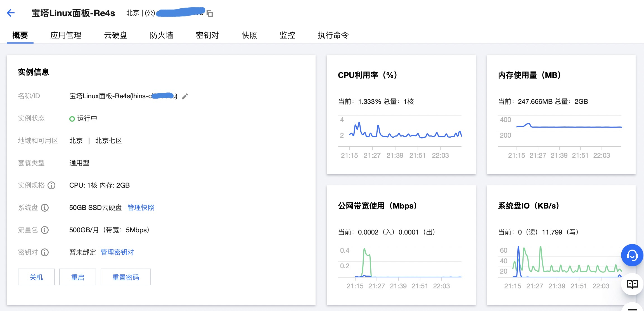Open the 管理快照 link
Screen dimensions: 644x311
pyautogui.click(x=141, y=208)
